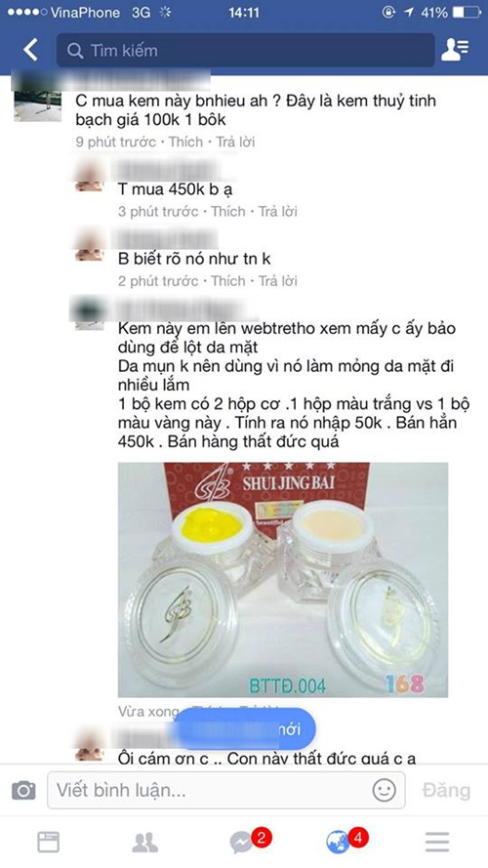
Task: Open the emoji smiley picker
Action: pos(384,791)
